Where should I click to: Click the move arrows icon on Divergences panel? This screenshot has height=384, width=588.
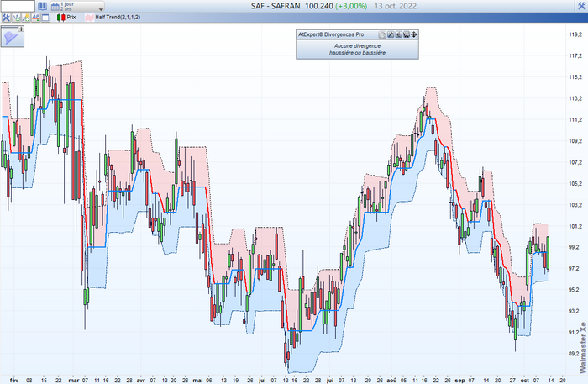(x=414, y=34)
